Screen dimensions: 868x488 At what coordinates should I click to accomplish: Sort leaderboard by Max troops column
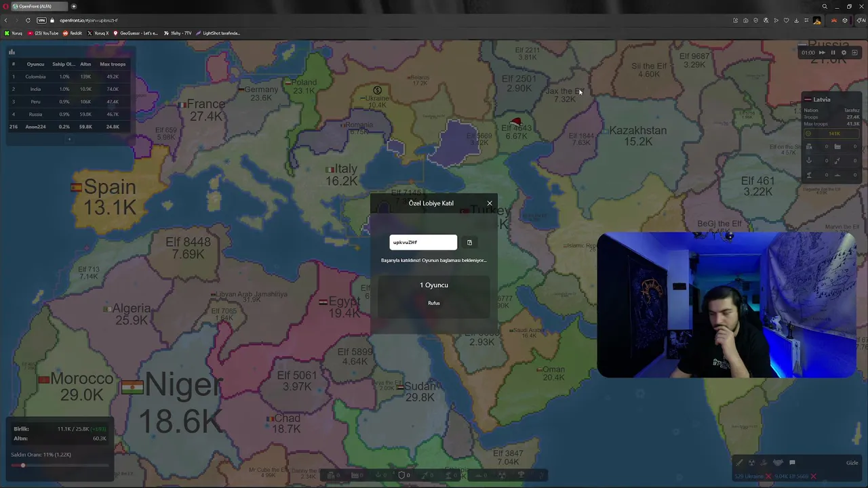tap(113, 64)
